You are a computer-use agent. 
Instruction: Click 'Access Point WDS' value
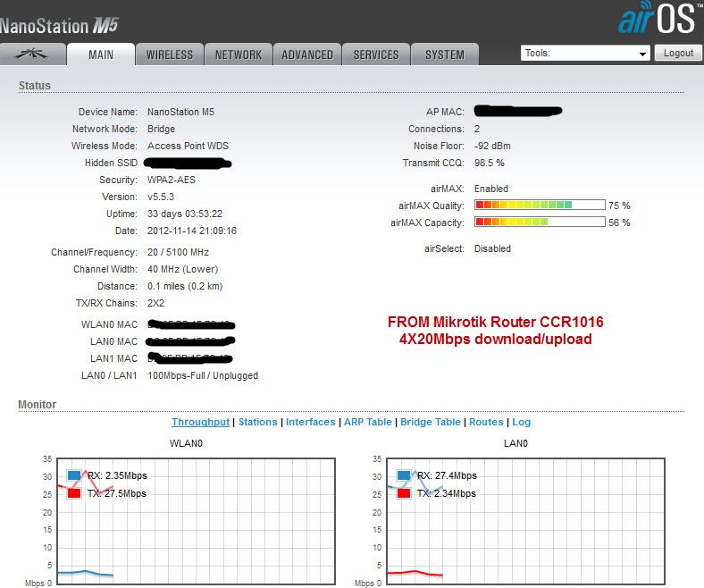pyautogui.click(x=188, y=146)
